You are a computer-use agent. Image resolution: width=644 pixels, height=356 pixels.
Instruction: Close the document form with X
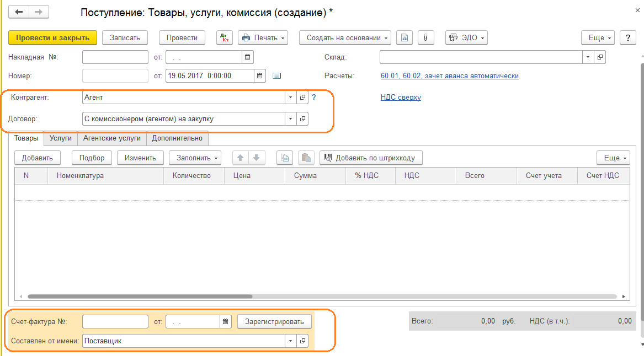click(x=637, y=10)
